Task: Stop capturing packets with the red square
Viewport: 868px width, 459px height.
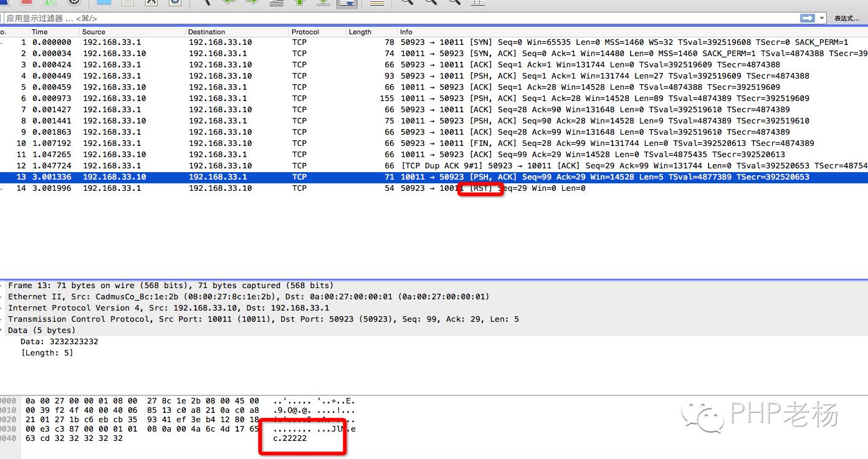Action: coord(26,2)
